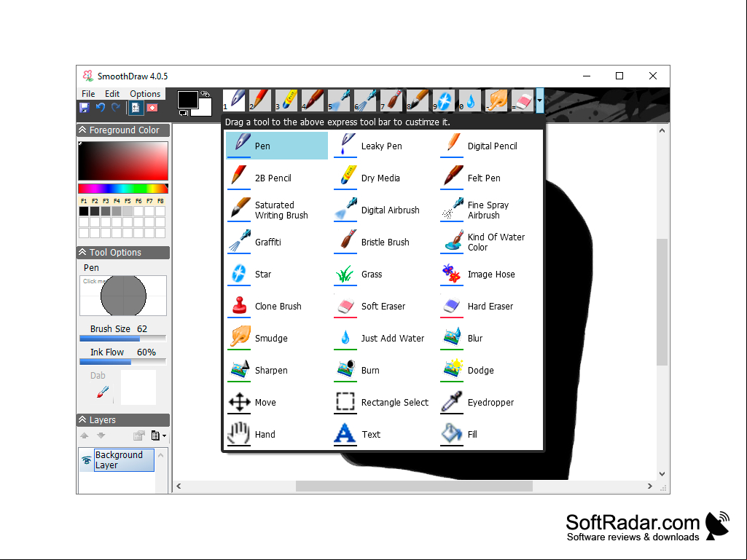Toggle the side panel view button
This screenshot has width=747, height=560.
pos(136,108)
